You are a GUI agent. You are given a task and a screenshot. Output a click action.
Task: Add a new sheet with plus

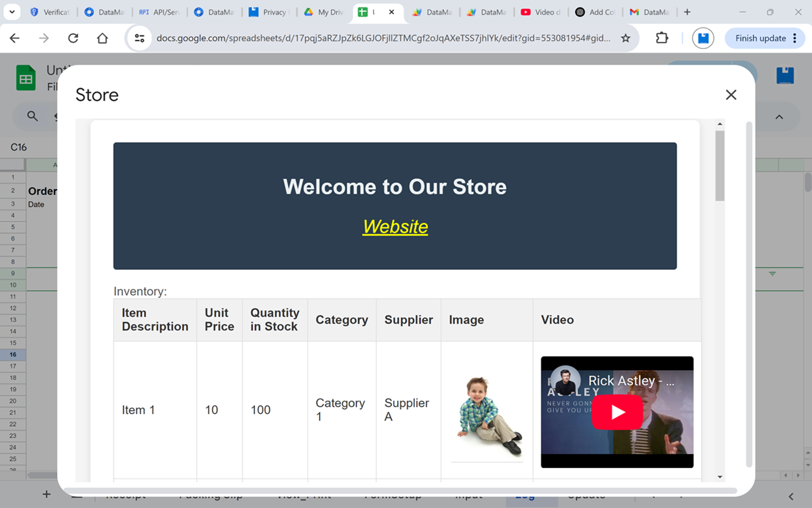[46, 495]
